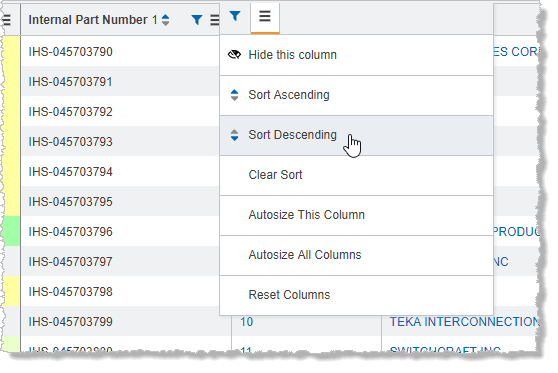This screenshot has height=373, width=558.
Task: Click part number IHS-045703793
Action: 70,142
